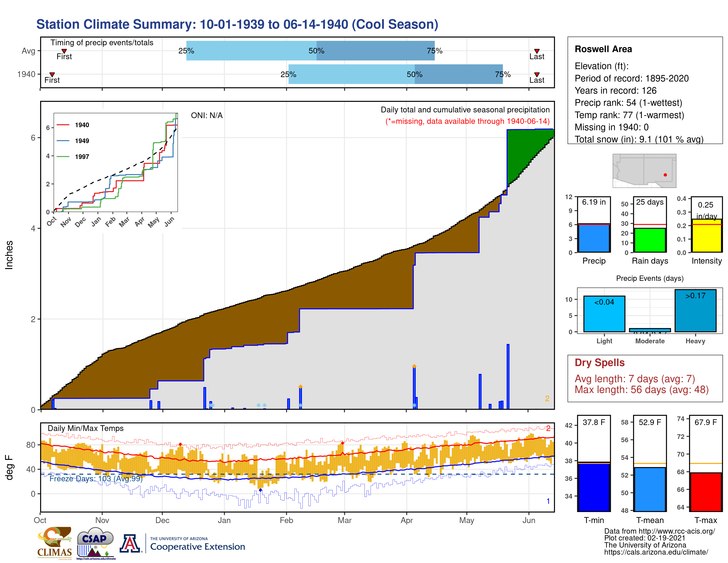Click the cumulative precipitation inset chart
This screenshot has height=563, width=728.
coord(116,162)
